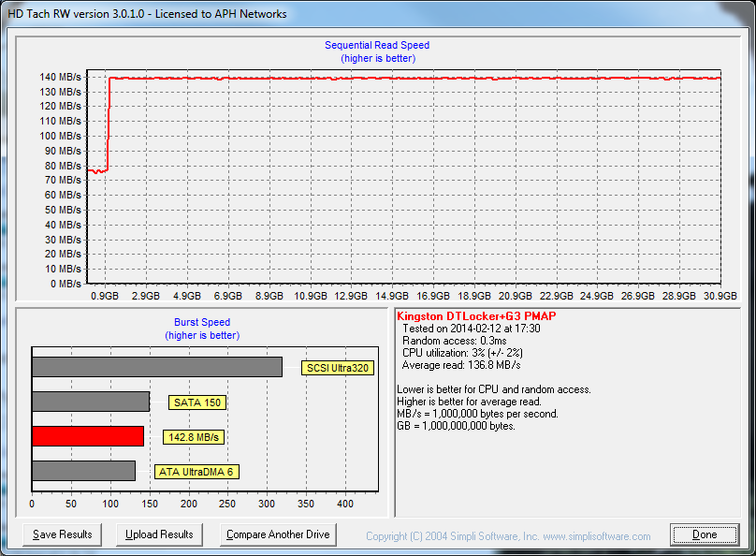Click the Burst Speed chart title

(x=203, y=322)
